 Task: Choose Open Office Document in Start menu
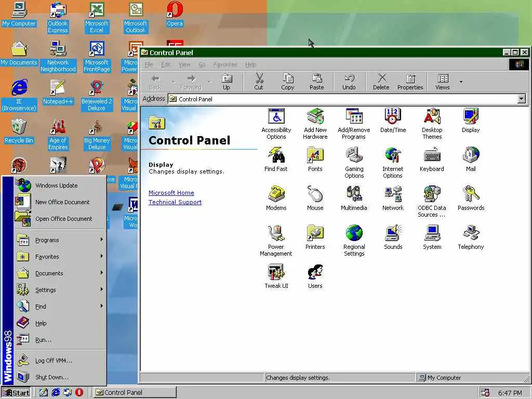click(x=60, y=219)
